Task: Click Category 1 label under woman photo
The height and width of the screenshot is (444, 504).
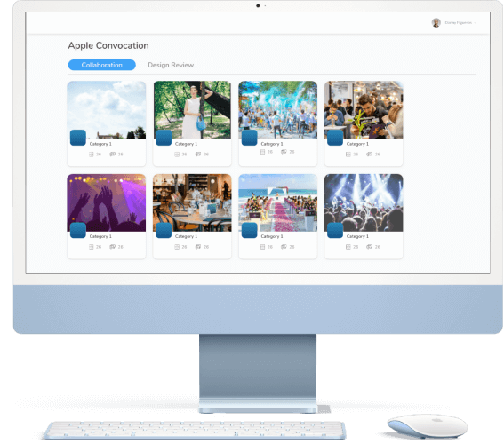Action: (x=186, y=144)
